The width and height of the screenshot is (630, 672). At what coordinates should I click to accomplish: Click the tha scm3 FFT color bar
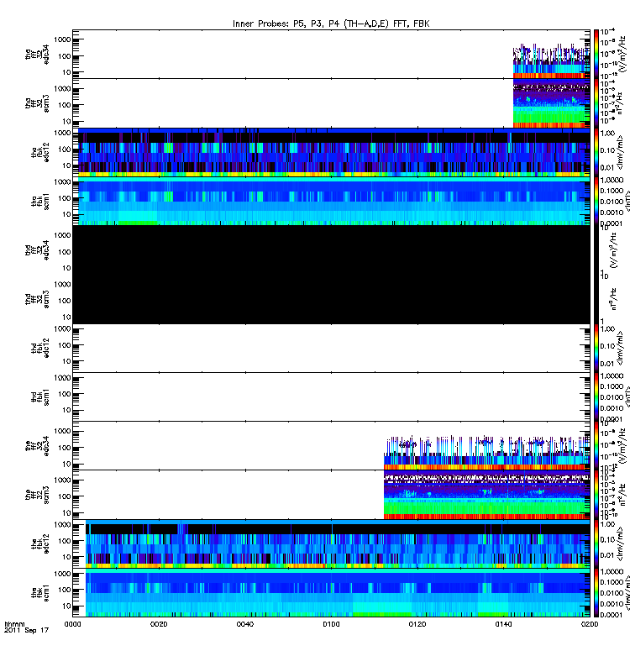(x=596, y=102)
